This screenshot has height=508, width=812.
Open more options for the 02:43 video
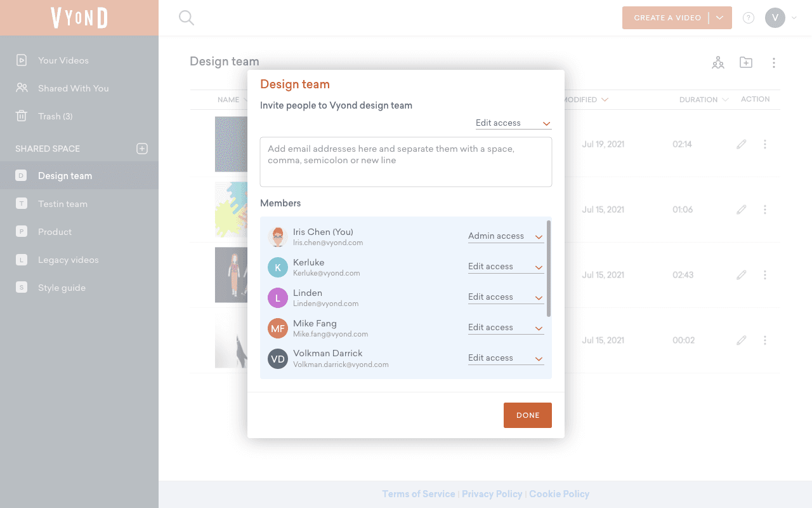[765, 275]
